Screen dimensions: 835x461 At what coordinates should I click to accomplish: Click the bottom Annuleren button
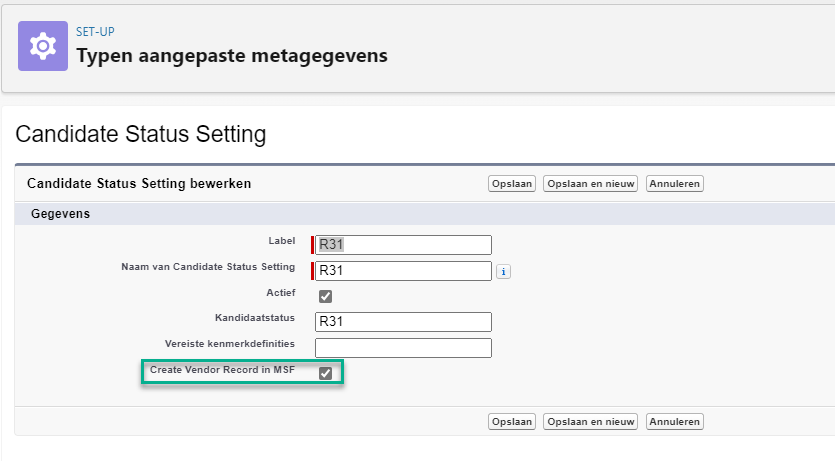point(674,421)
